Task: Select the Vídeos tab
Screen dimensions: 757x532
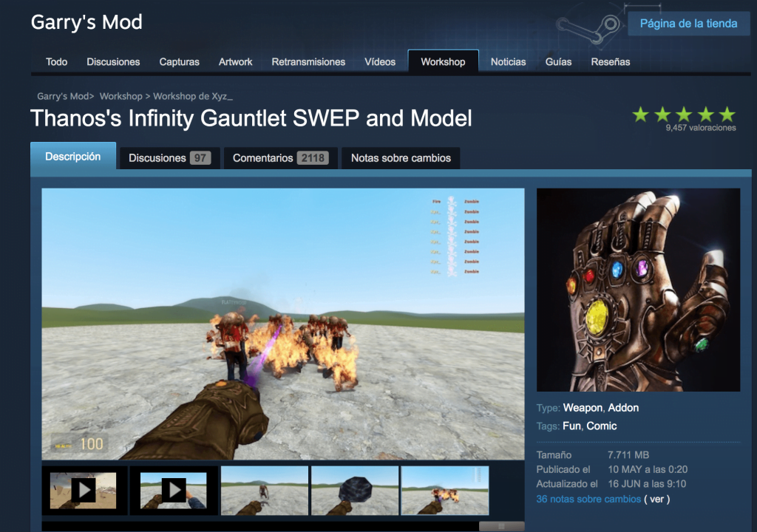Action: [380, 62]
